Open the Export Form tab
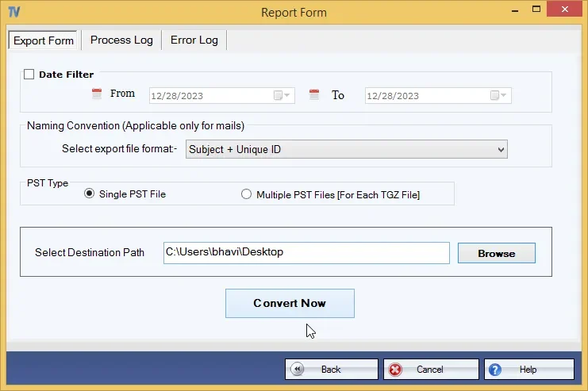 [x=44, y=40]
